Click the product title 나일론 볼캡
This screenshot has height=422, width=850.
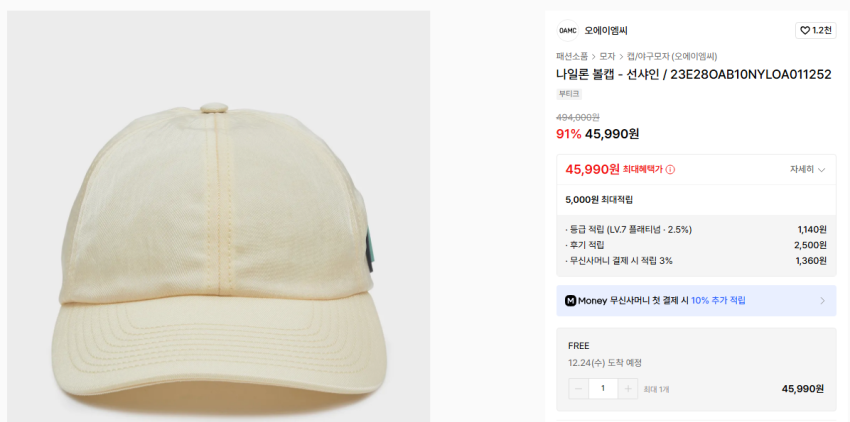pos(693,74)
